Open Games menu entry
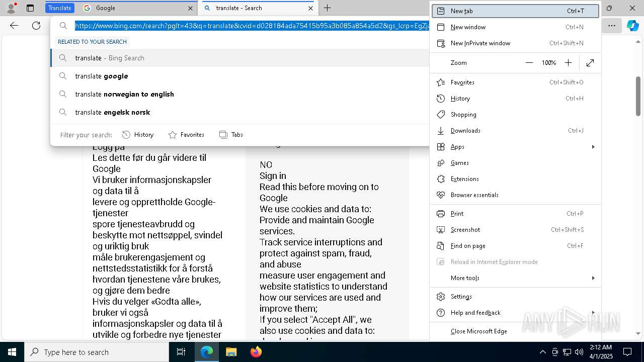 [x=516, y=163]
